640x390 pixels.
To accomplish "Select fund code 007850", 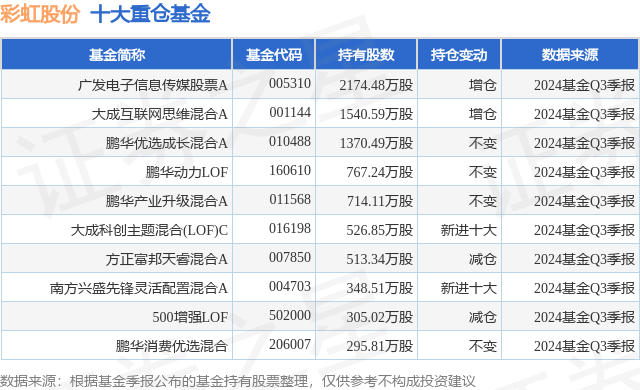I will [290, 257].
